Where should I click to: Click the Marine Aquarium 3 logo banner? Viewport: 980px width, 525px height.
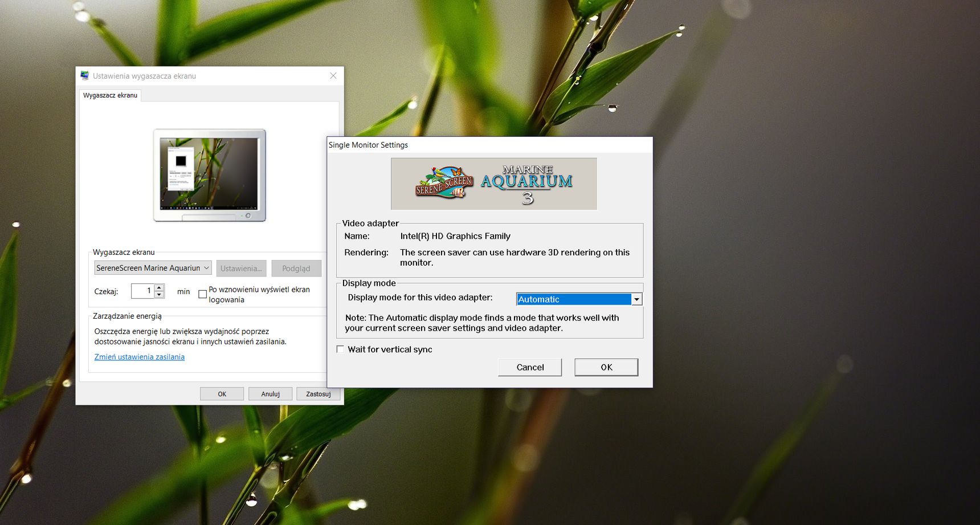pyautogui.click(x=494, y=184)
